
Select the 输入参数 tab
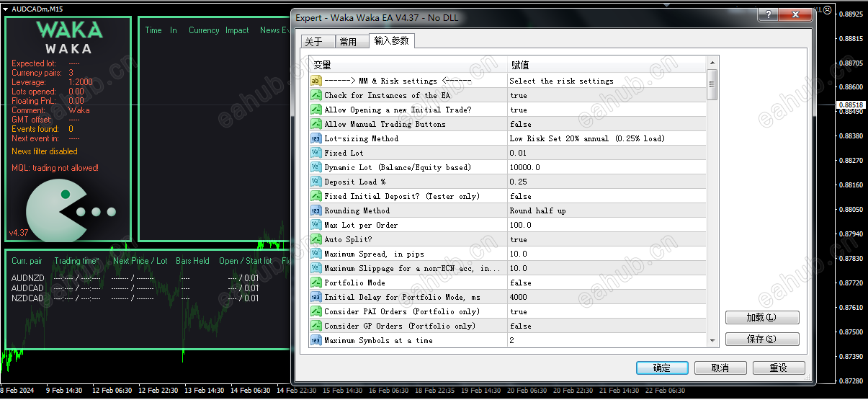(x=391, y=40)
